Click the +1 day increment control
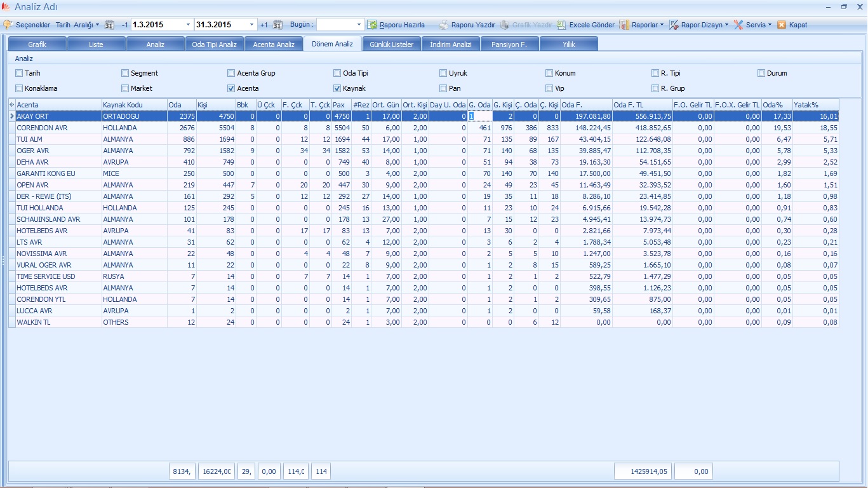Viewport: 868px width, 488px height. [264, 25]
